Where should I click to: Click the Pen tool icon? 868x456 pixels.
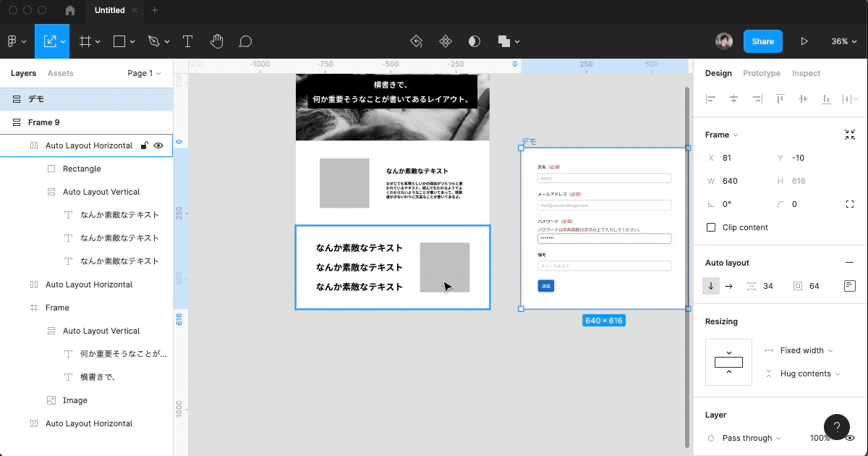153,41
